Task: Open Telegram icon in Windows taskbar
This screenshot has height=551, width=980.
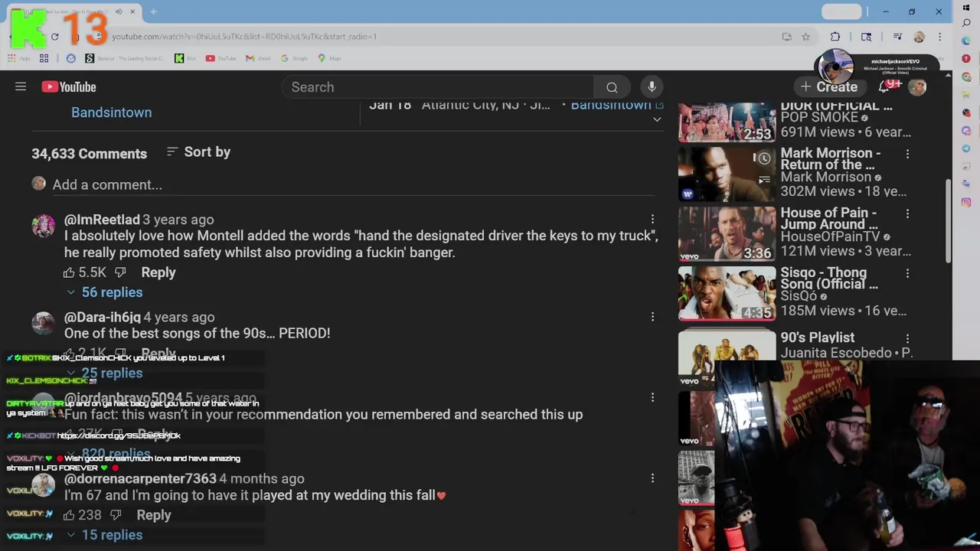Action: 966,148
